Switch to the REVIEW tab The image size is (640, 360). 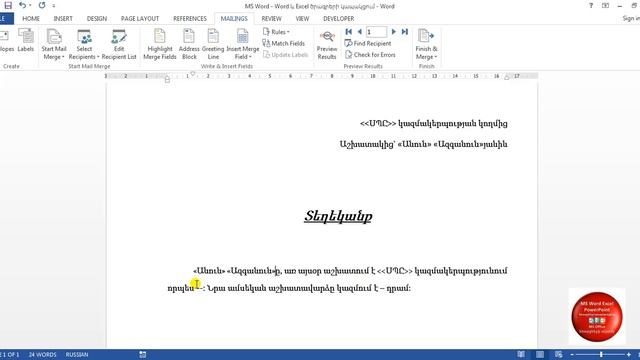(x=271, y=19)
